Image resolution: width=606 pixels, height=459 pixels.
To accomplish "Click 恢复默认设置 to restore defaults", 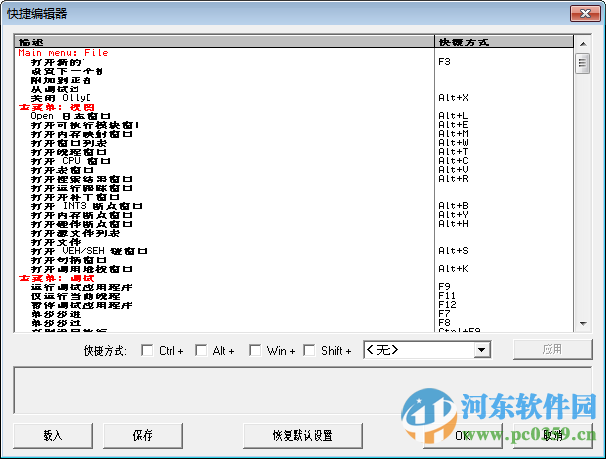I will point(303,435).
